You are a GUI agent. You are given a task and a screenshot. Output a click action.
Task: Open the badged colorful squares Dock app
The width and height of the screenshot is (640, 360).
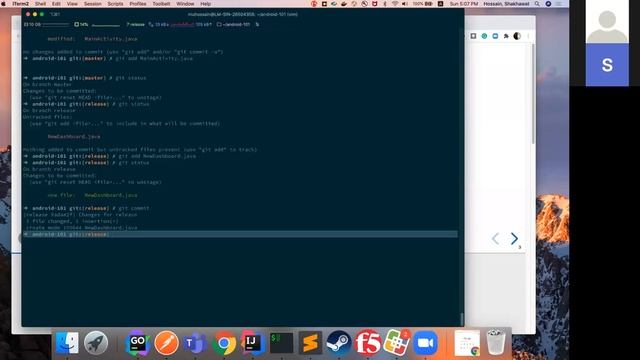coord(396,342)
